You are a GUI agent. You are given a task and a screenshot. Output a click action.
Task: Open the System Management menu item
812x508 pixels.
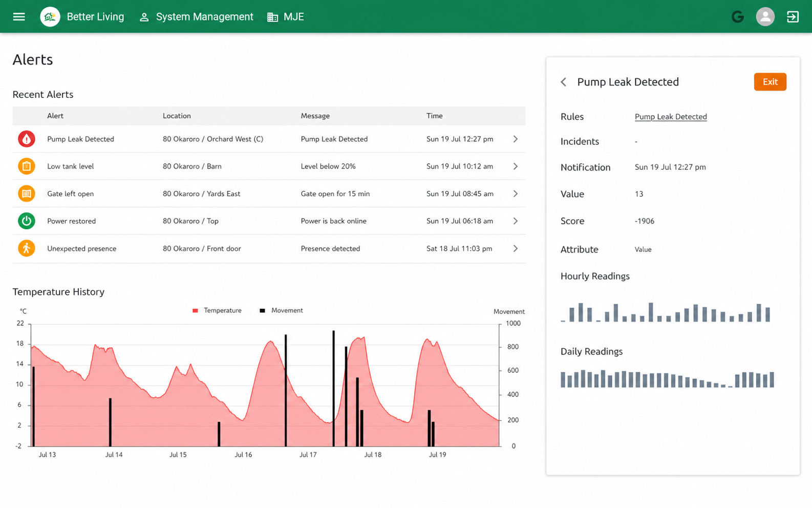tap(204, 17)
